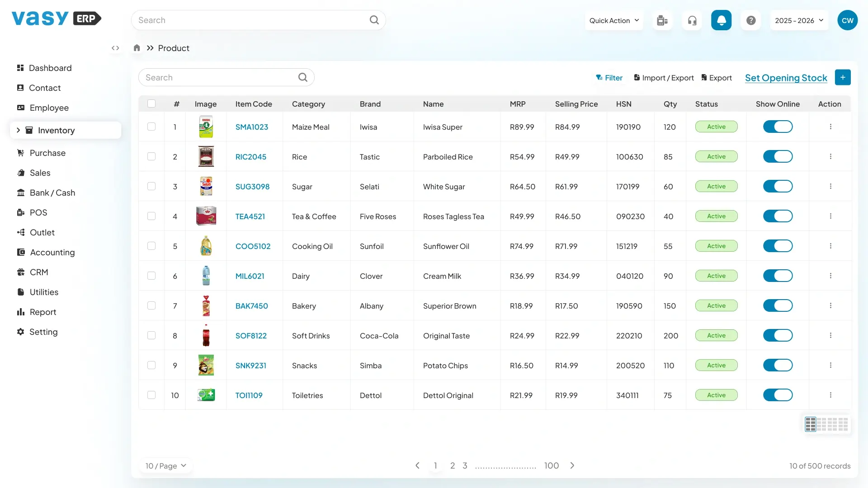Toggle Show Online for Iwisa Super
Screen dimensions: 868x488
[778, 127]
